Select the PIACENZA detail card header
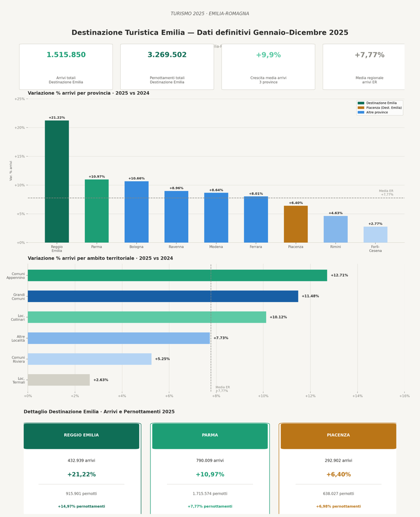 coord(338,436)
